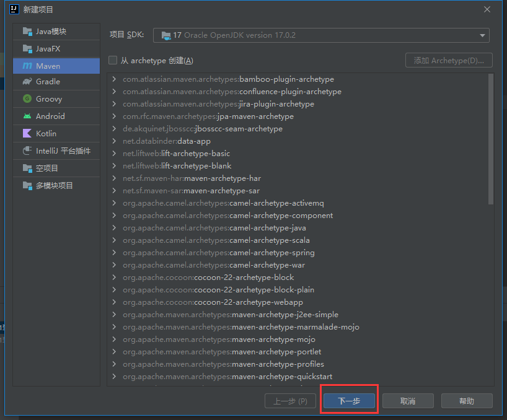Select Gradle project type
Viewport: 507px width, 420px height.
point(56,81)
